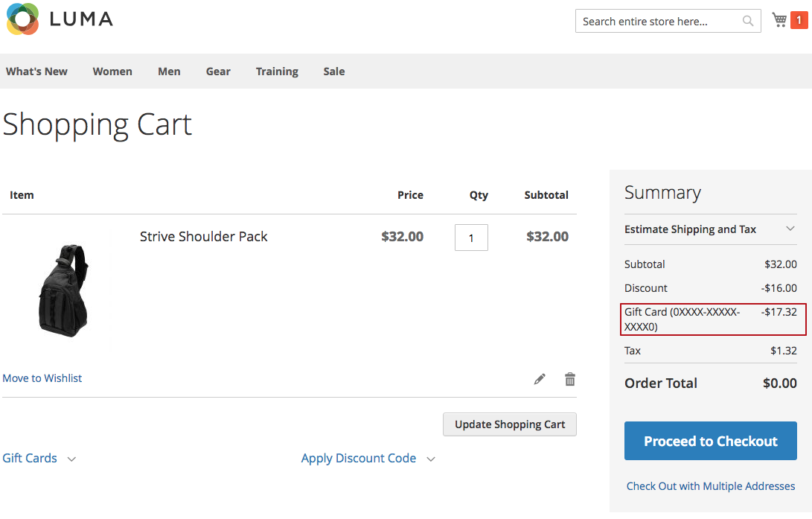Click the Tax $1.32 amount
Image resolution: width=812 pixels, height=519 pixels.
point(784,351)
